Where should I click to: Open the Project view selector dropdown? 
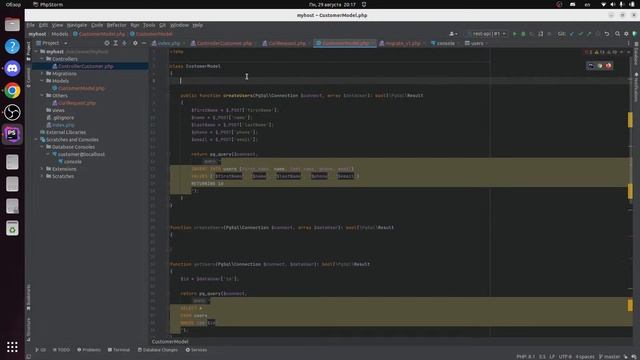coord(51,43)
